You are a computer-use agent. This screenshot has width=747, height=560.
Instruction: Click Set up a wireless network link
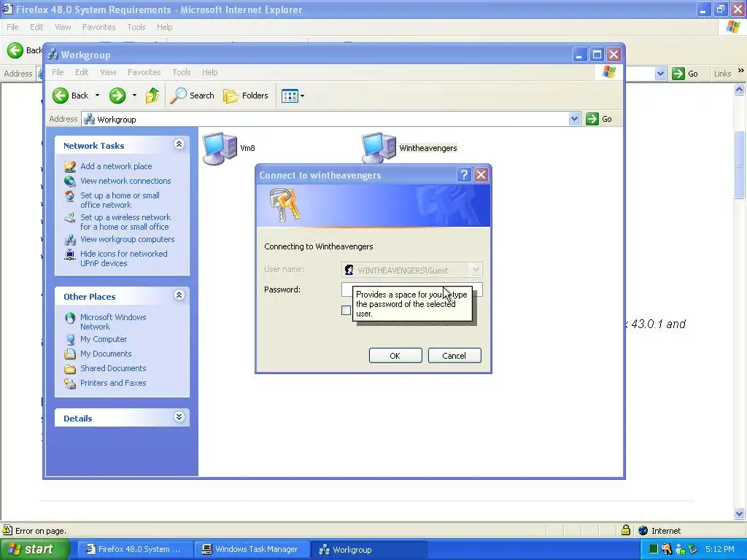pyautogui.click(x=125, y=222)
